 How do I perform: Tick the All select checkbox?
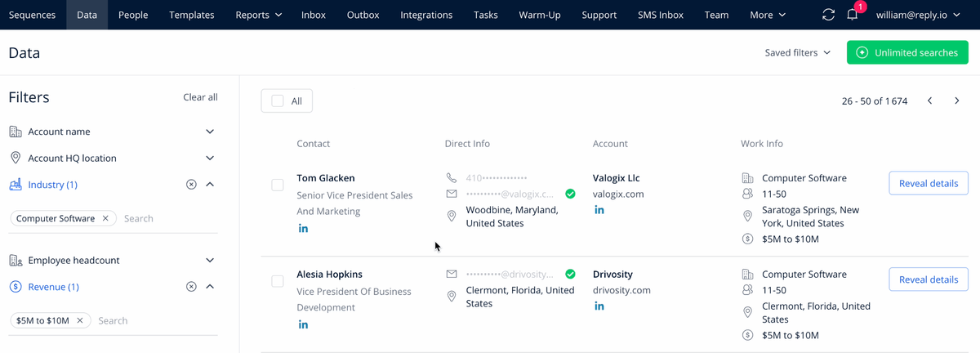click(278, 101)
